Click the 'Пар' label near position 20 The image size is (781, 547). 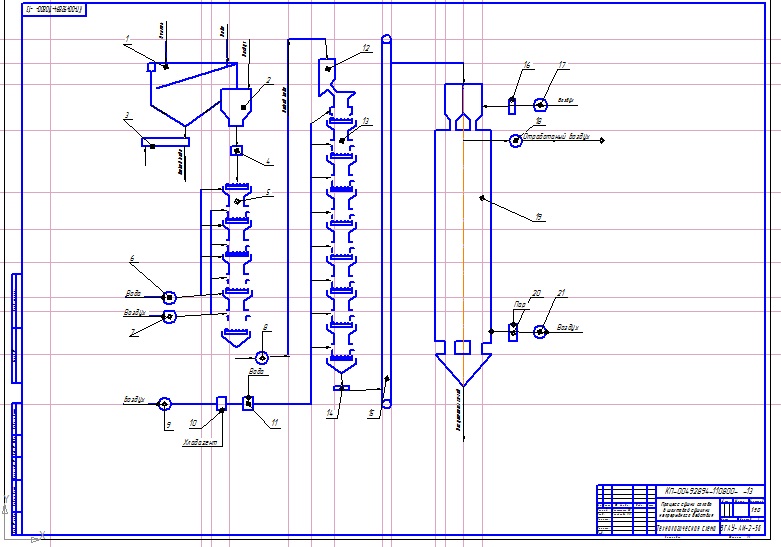click(x=520, y=304)
